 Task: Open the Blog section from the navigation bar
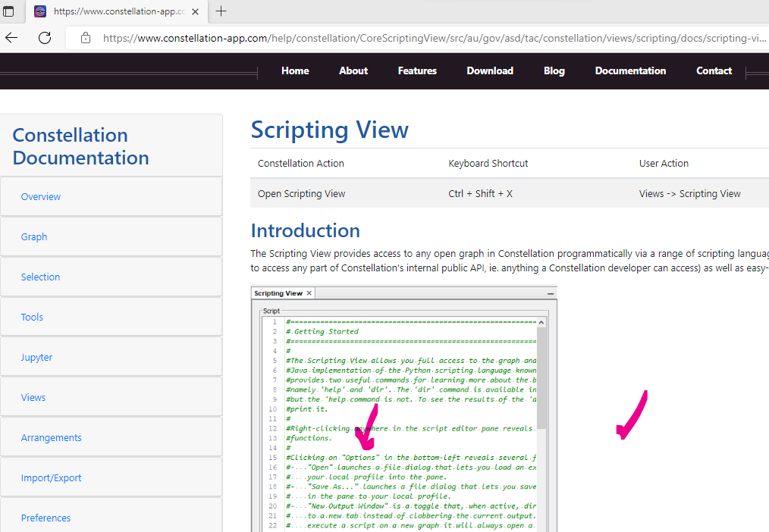554,70
